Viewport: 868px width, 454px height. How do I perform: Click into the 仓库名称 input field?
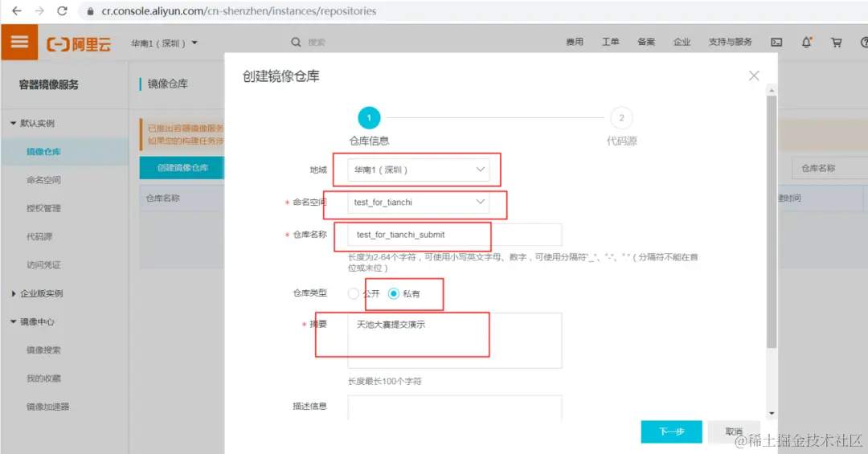(454, 235)
